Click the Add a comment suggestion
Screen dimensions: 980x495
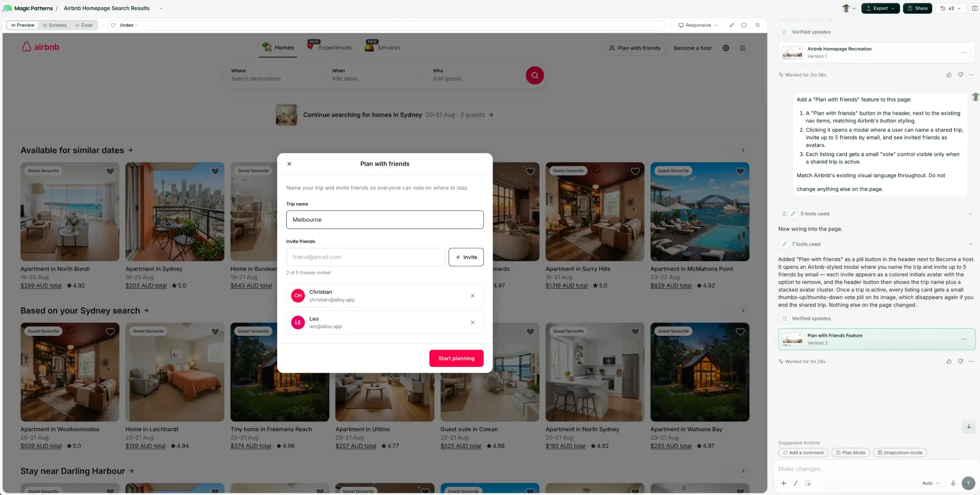pos(803,453)
